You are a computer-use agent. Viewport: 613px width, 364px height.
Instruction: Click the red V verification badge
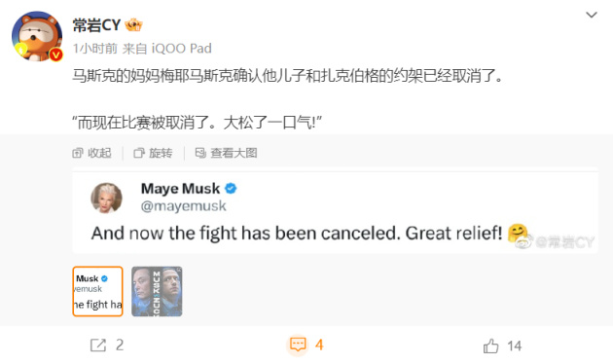[x=55, y=55]
